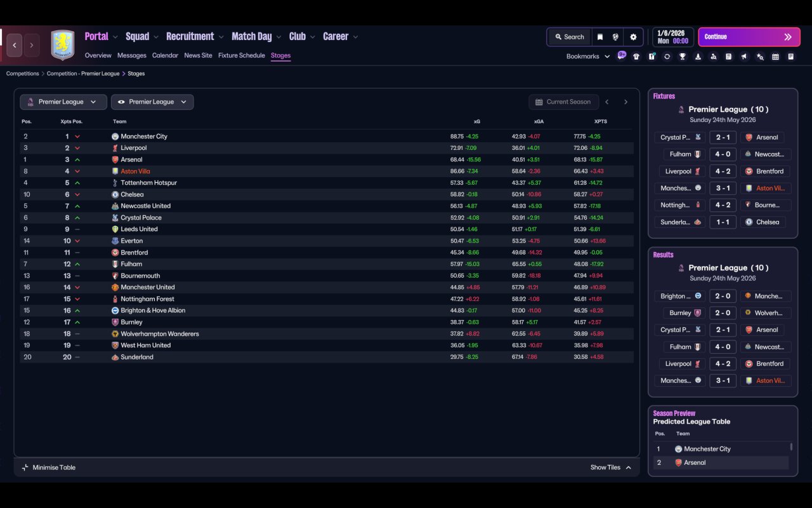Click the Aston Villa club crest
Screen dimensions: 812x508
pyautogui.click(x=62, y=45)
